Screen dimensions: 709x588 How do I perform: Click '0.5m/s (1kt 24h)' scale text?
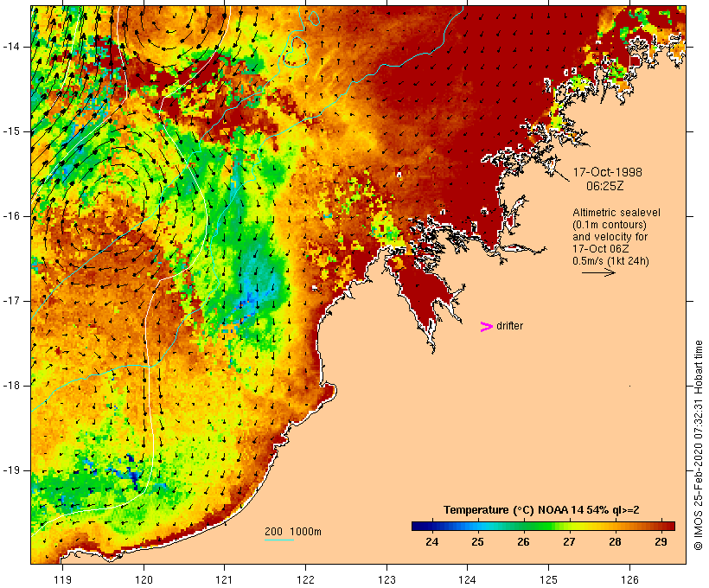point(610,261)
